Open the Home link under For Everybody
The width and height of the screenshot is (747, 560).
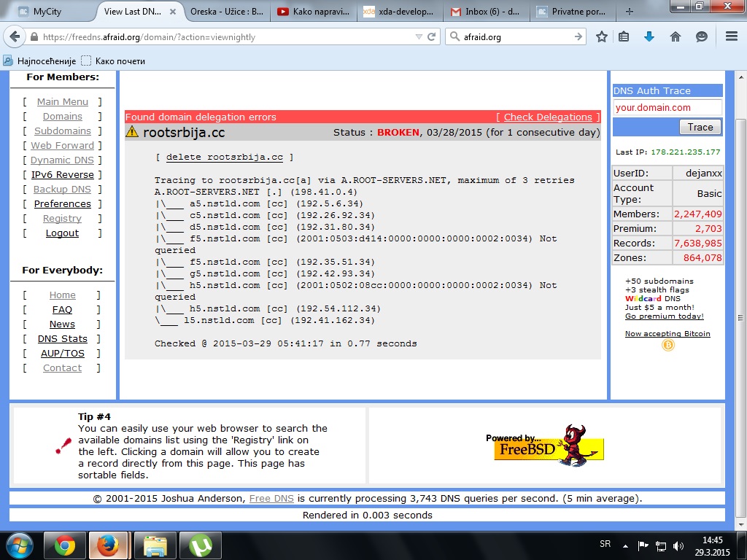[63, 295]
